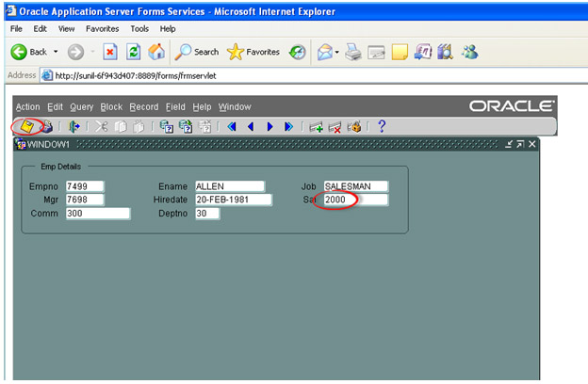Click the yellow note icon in browser toolbar

click(x=400, y=52)
